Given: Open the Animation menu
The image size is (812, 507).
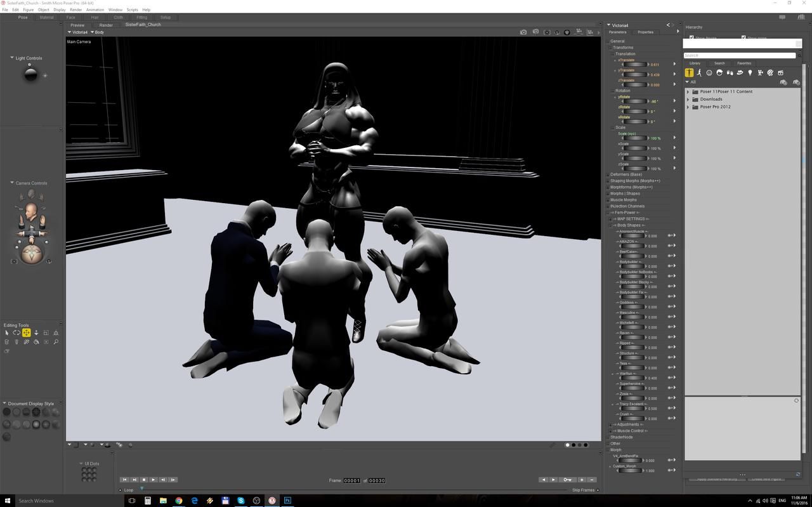Looking at the screenshot, I should click(x=95, y=10).
